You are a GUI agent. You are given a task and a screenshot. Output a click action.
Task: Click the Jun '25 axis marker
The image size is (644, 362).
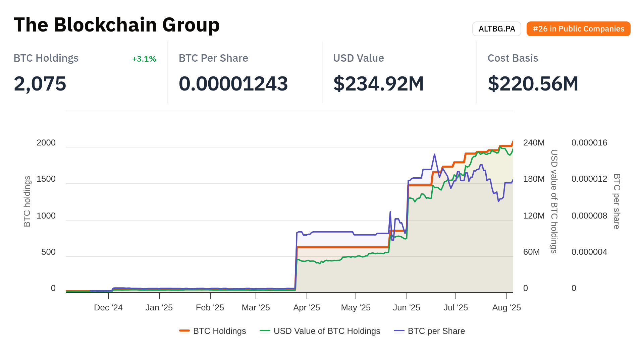(x=407, y=308)
